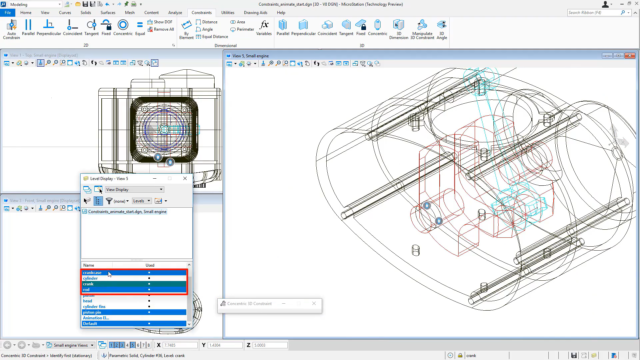Click the Search Ribbon field
Image resolution: width=640 pixels, height=360 pixels.
[594, 13]
